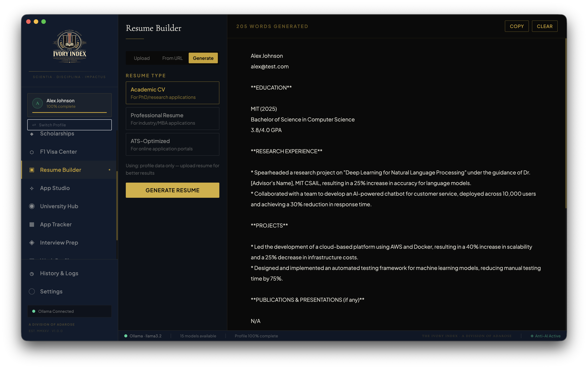
Task: Click the F1 Visa Center hexagon icon
Action: point(32,152)
